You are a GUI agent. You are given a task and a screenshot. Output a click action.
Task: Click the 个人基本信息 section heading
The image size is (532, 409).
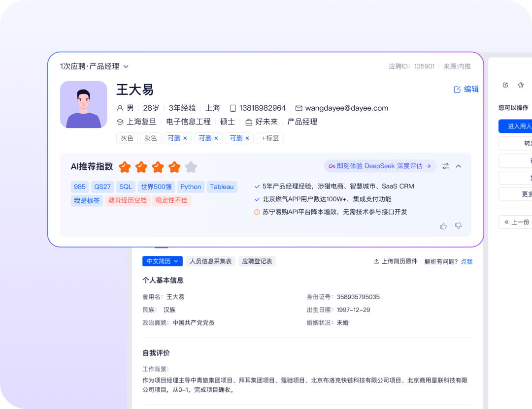point(163,281)
